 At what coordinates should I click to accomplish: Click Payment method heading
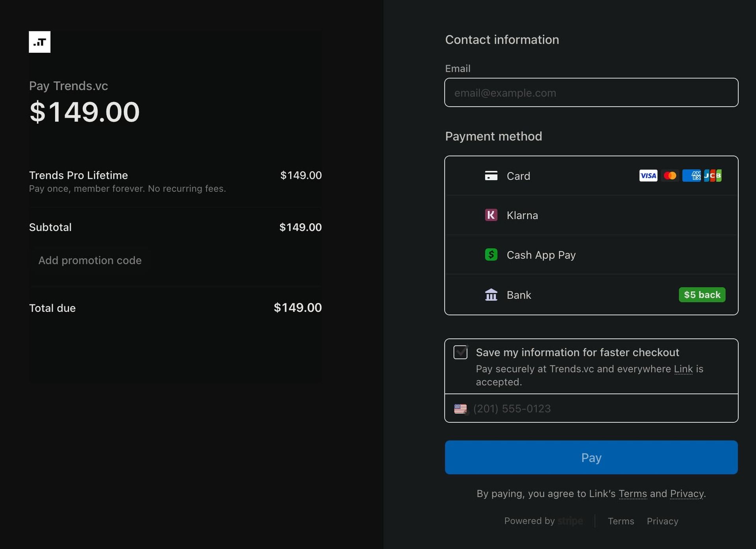[493, 136]
